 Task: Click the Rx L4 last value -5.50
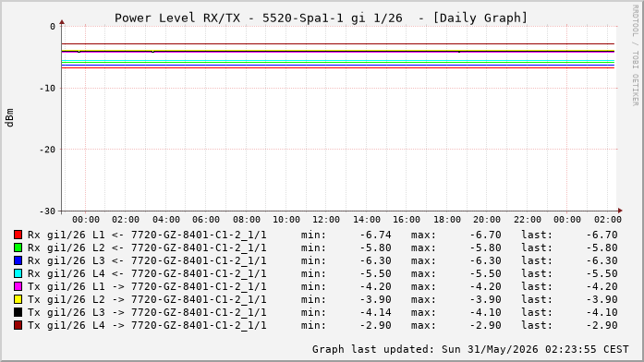(x=601, y=273)
